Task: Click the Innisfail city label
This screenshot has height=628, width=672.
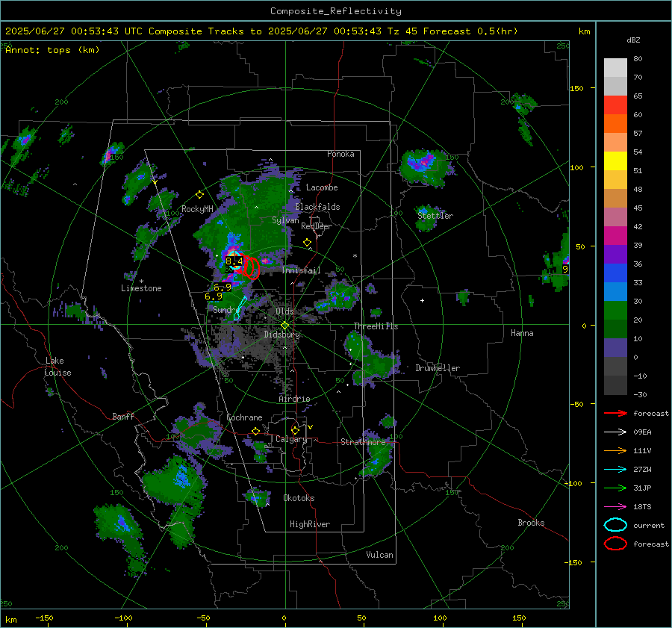Action: click(x=302, y=270)
